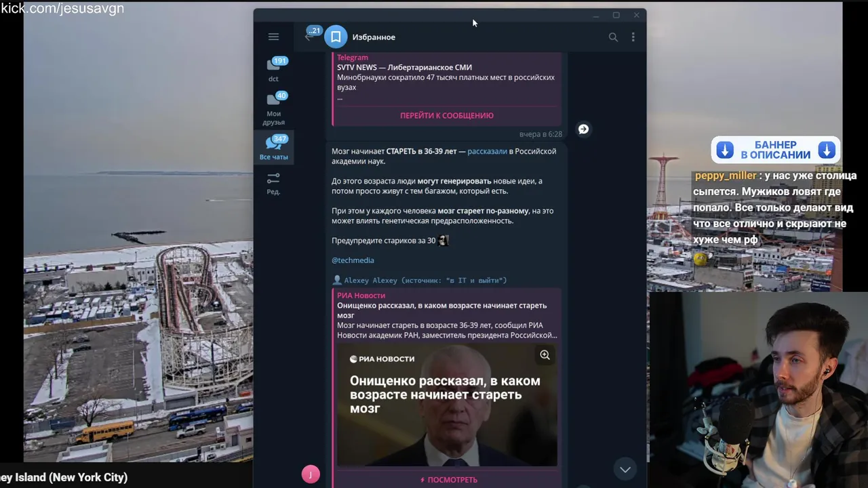Click peppy_miller username in stream chat
This screenshot has width=868, height=488.
(725, 176)
